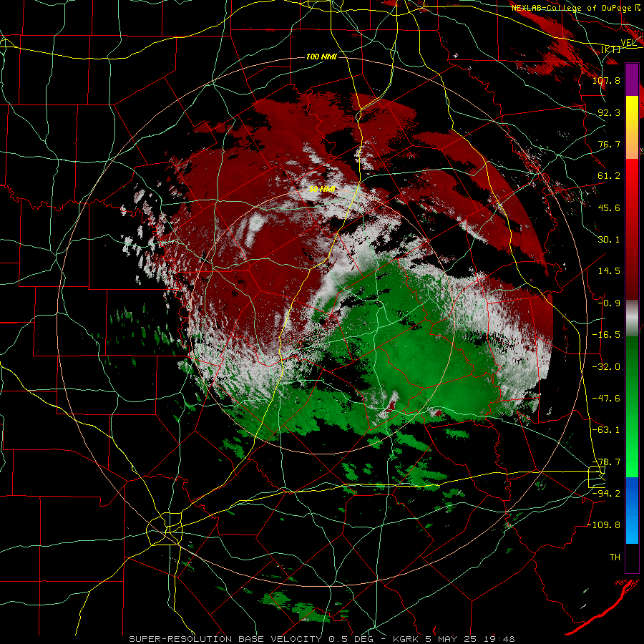Select the 14.5 velocity label
This screenshot has height=644, width=644.
(x=609, y=271)
